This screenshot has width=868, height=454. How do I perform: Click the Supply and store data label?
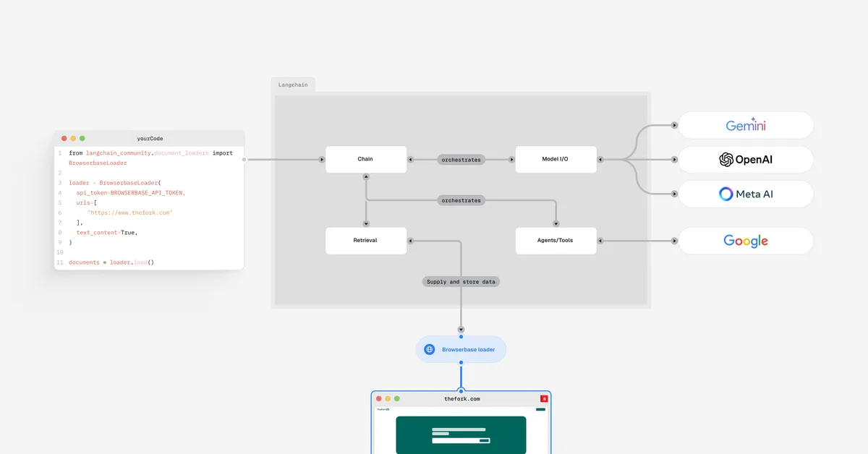pyautogui.click(x=461, y=281)
